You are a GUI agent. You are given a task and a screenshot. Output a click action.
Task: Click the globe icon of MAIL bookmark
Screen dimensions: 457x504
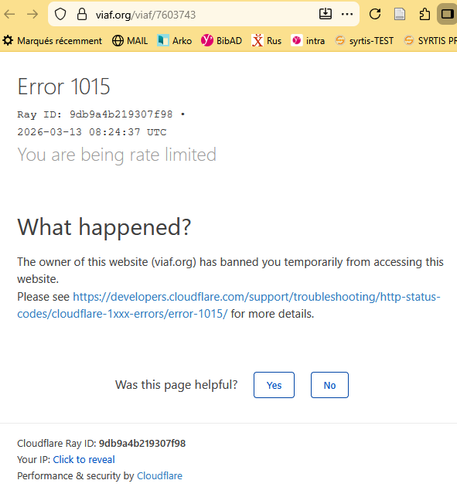click(x=118, y=41)
